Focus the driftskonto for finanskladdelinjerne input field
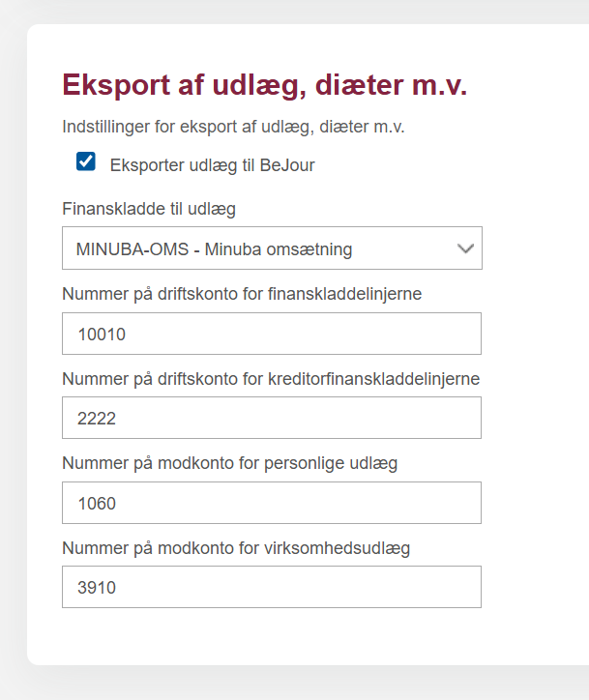This screenshot has height=700, width=589. 272,334
